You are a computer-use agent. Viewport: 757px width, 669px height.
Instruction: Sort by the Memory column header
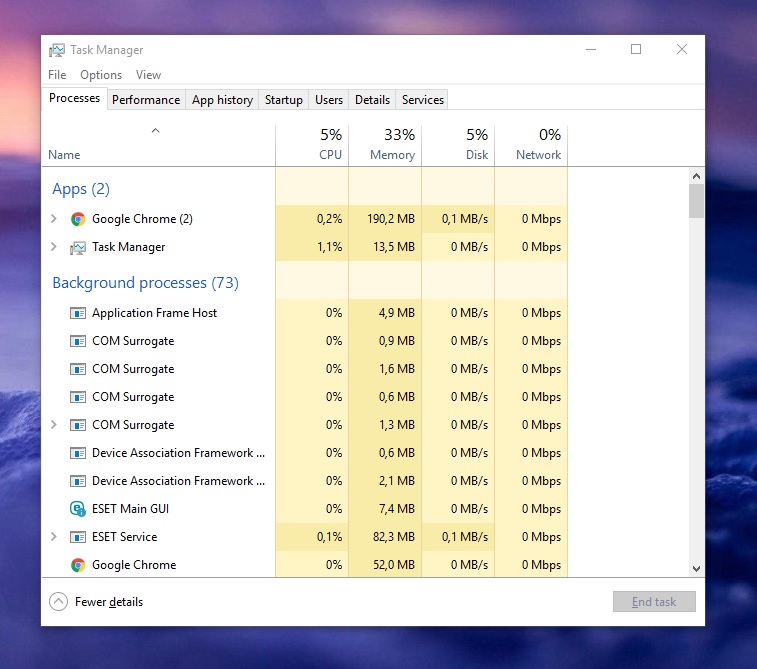coord(385,145)
